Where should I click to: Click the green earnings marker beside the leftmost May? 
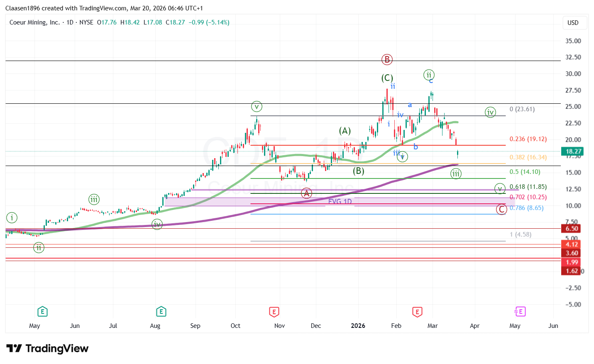pyautogui.click(x=42, y=311)
